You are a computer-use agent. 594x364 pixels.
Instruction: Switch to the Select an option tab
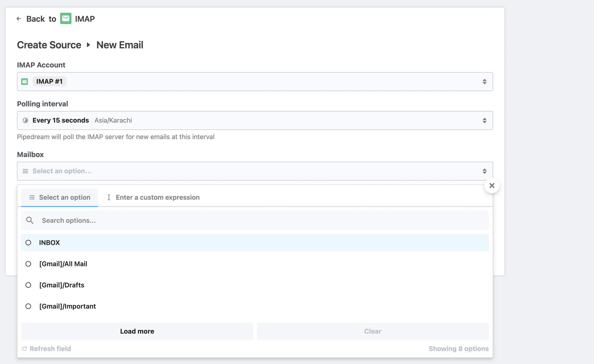point(64,197)
